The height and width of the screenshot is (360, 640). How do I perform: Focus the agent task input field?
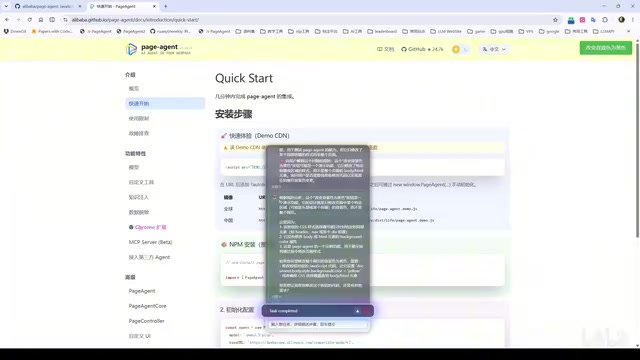pos(318,324)
